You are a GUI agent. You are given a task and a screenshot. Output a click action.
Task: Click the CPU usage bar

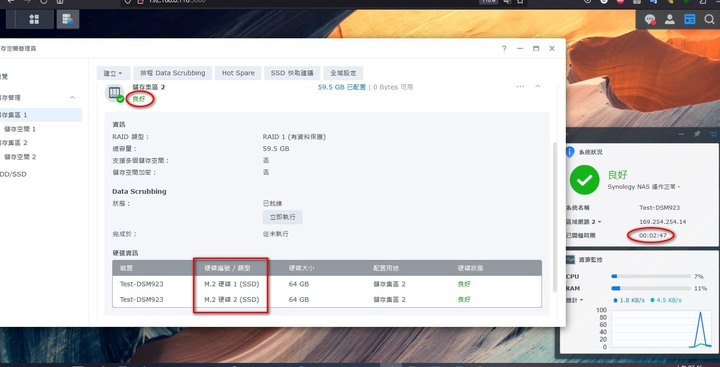pos(651,277)
